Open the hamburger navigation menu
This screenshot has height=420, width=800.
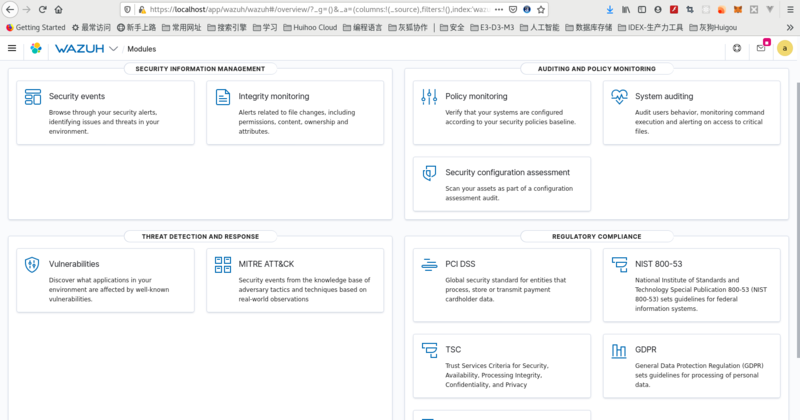tap(12, 48)
